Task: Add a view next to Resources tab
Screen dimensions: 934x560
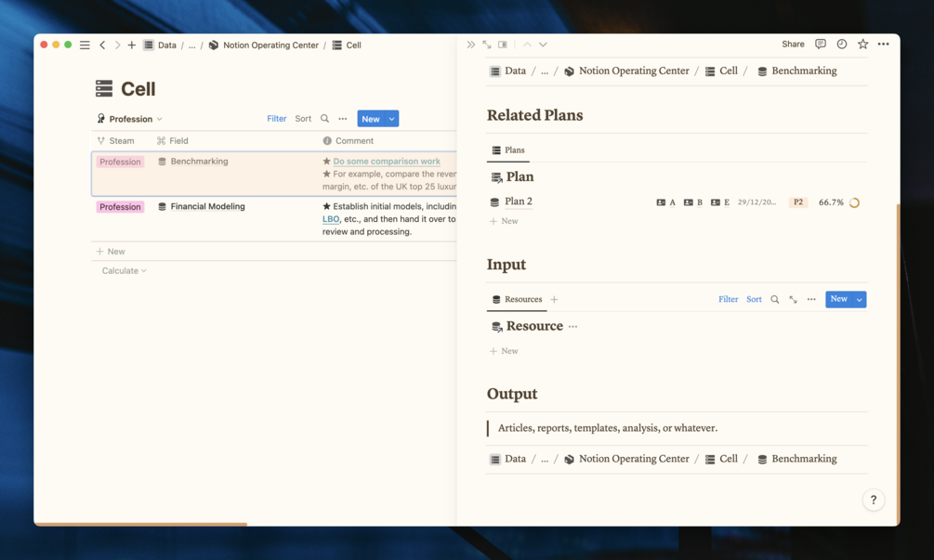Action: (554, 299)
